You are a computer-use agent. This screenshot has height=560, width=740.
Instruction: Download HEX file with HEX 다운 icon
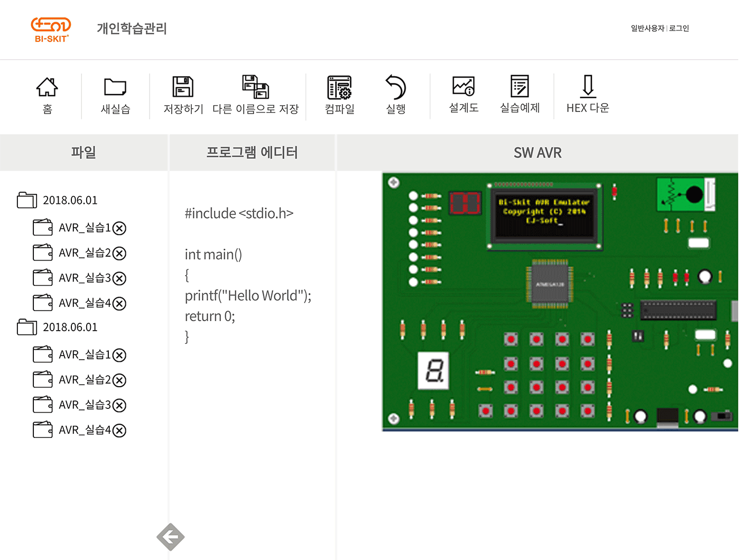coord(588,94)
